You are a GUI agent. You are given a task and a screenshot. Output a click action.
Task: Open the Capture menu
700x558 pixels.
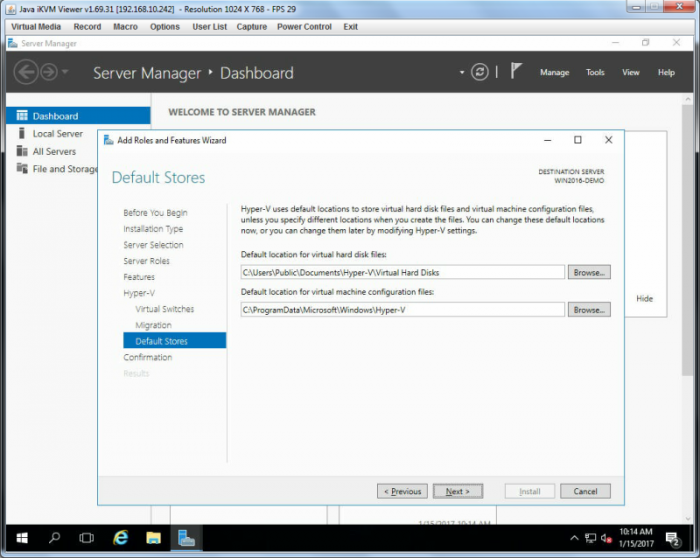[x=252, y=27]
